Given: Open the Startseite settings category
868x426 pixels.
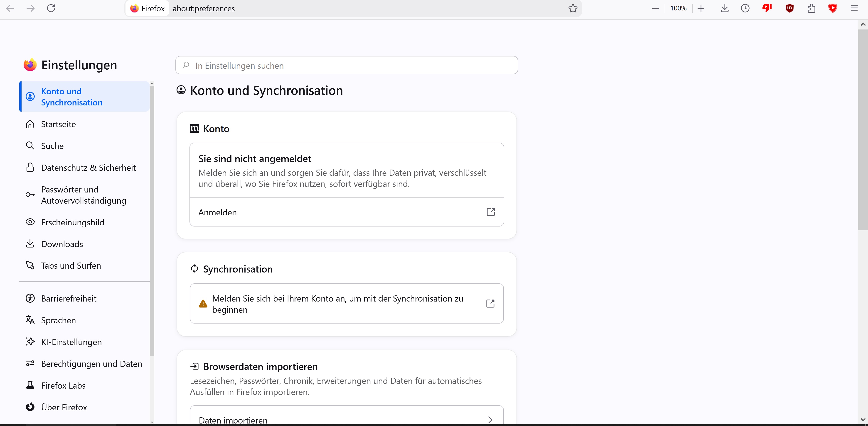Looking at the screenshot, I should point(85,124).
